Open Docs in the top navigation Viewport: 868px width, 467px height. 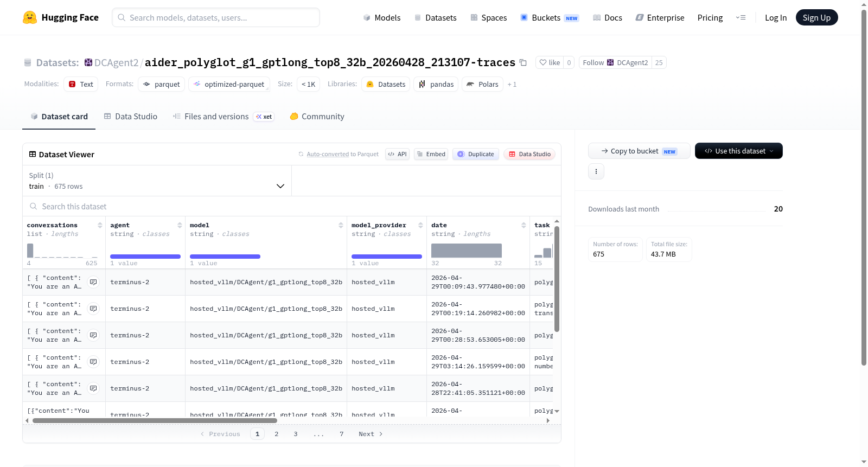(608, 17)
